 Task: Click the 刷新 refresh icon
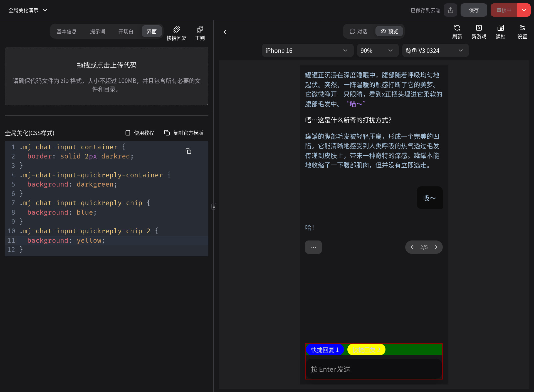coord(457,28)
